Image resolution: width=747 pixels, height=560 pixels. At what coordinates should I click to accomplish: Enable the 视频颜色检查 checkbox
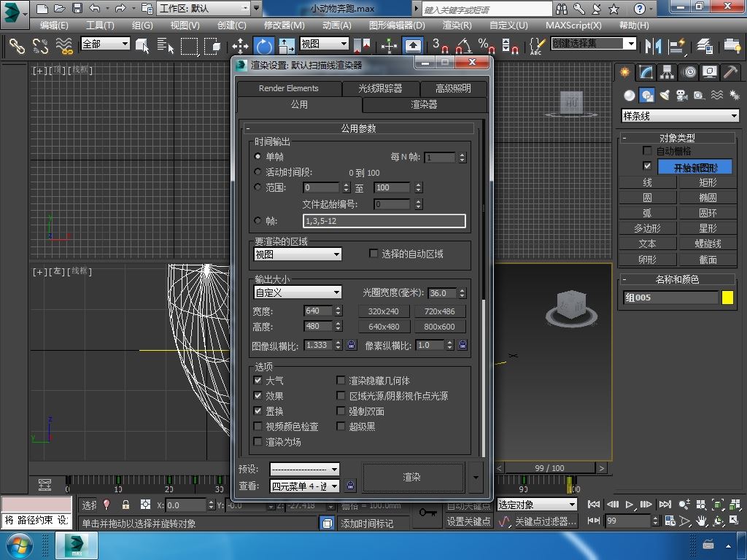[258, 426]
